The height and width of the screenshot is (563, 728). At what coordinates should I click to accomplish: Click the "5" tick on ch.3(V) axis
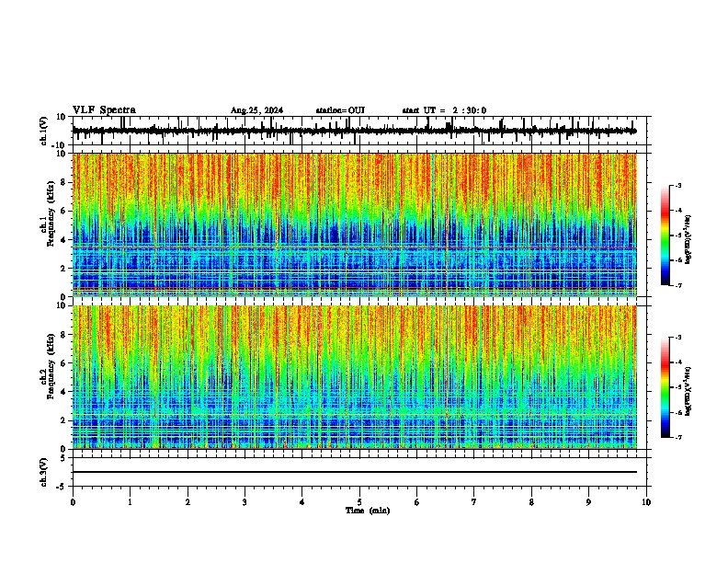(x=63, y=458)
